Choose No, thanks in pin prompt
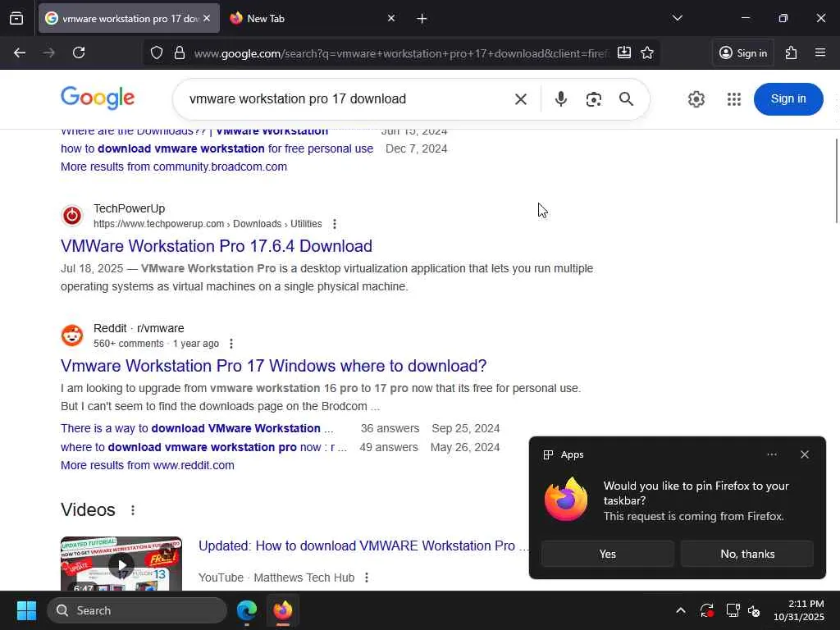Viewport: 840px width, 630px height. click(747, 554)
